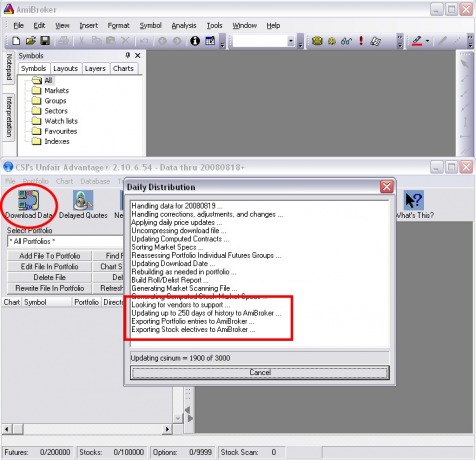Select the Watch lists folder
The width and height of the screenshot is (476, 460).
(x=55, y=121)
